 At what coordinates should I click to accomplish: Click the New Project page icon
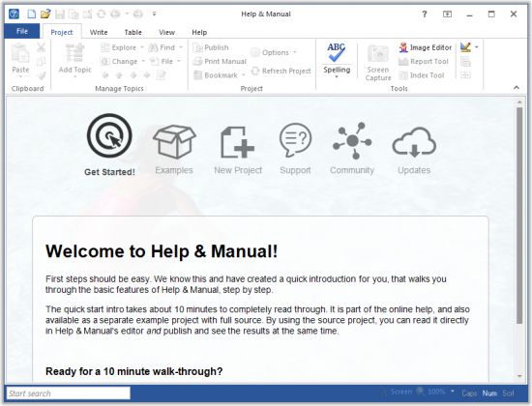237,142
